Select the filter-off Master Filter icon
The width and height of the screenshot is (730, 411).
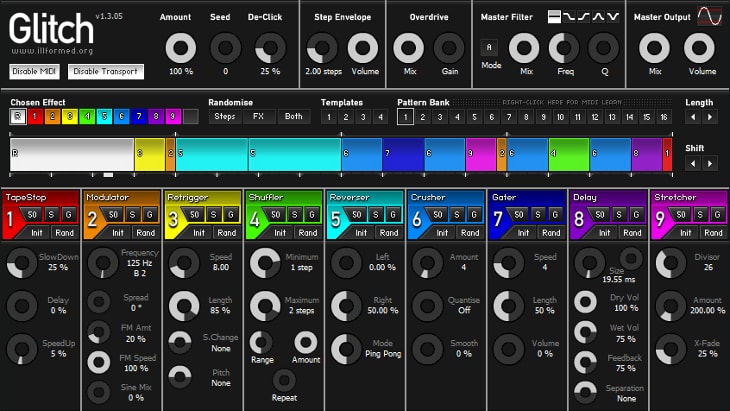coord(554,17)
